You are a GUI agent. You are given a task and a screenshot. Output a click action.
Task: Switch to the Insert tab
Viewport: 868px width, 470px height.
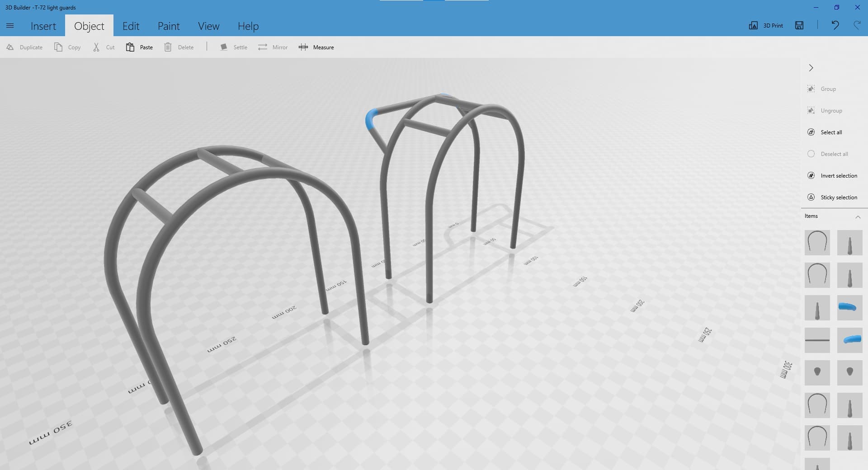(x=43, y=26)
